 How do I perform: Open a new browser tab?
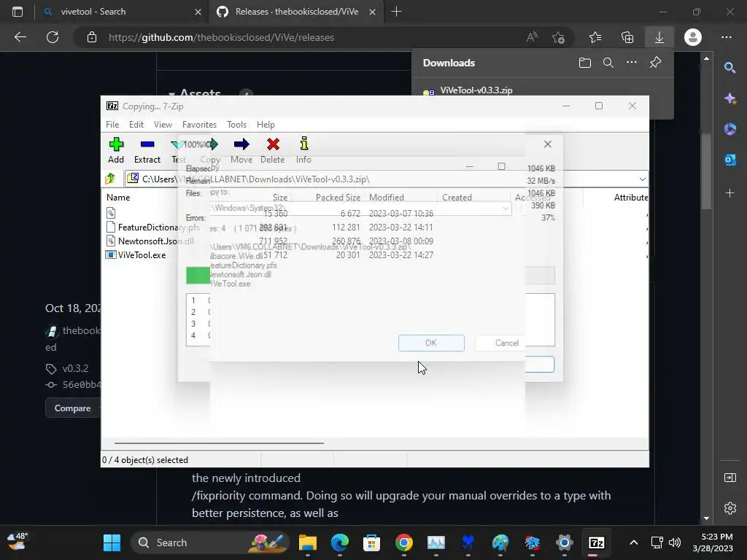(x=396, y=12)
